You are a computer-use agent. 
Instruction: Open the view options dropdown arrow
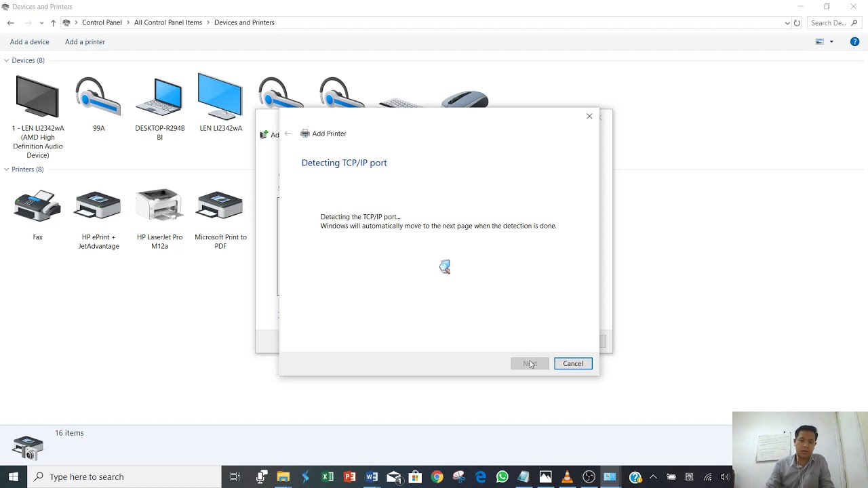[x=831, y=42]
